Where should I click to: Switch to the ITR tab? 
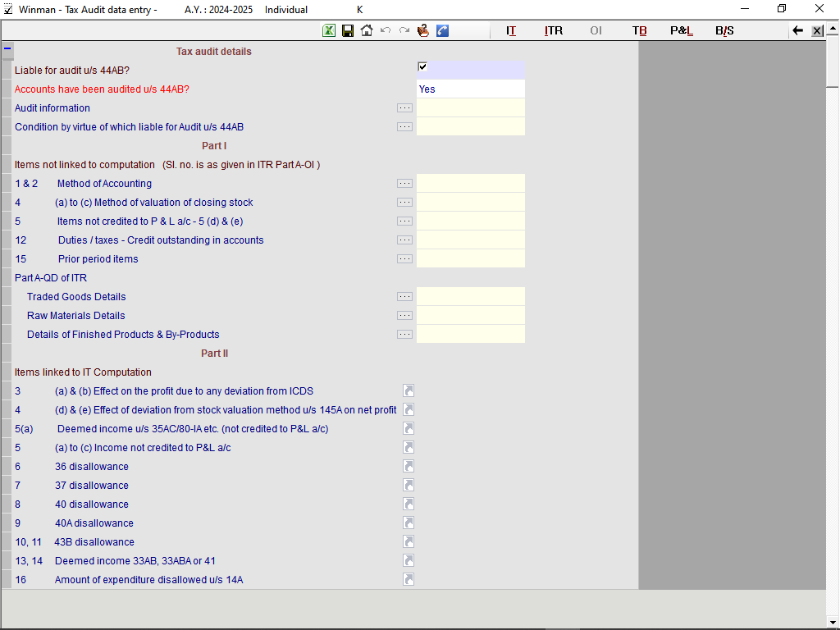coord(554,30)
